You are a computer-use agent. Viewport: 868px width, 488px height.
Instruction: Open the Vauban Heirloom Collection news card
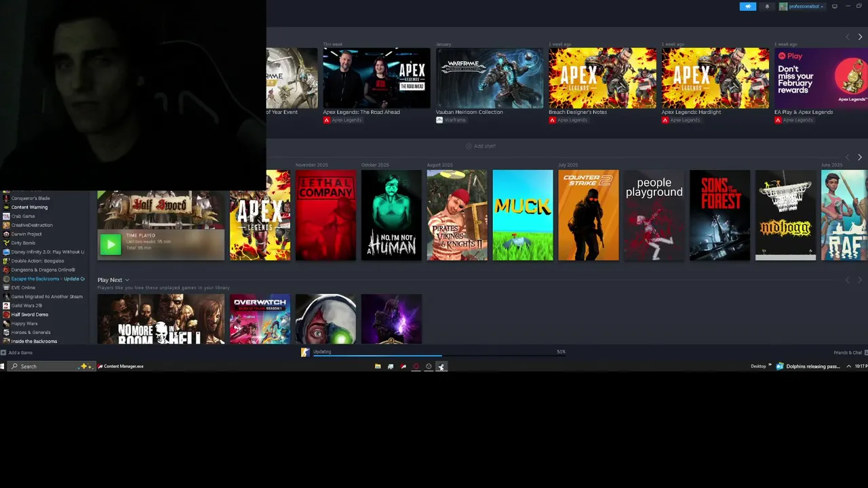point(490,78)
